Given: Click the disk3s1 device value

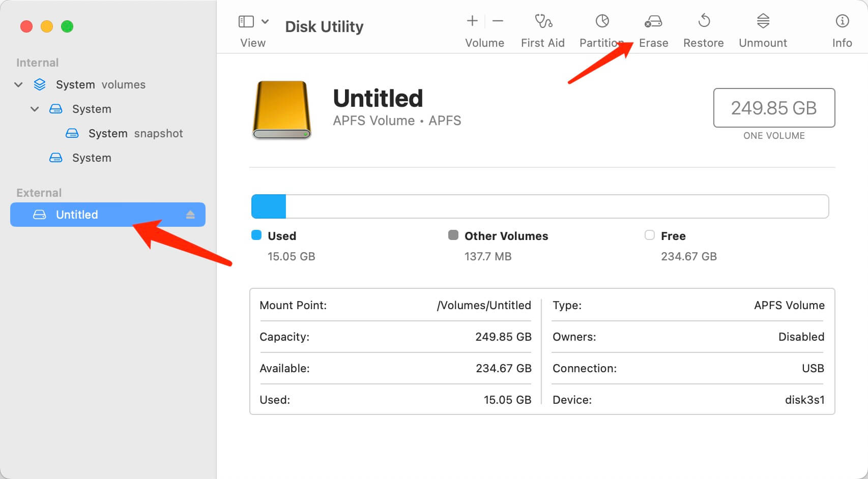Looking at the screenshot, I should (805, 400).
